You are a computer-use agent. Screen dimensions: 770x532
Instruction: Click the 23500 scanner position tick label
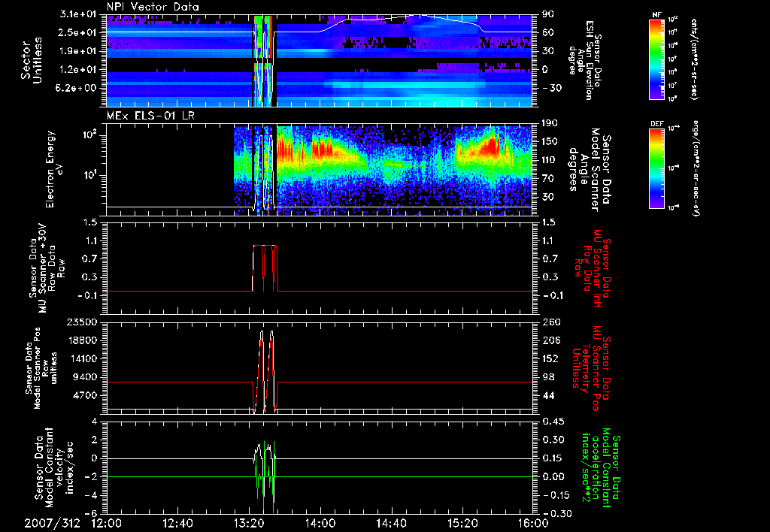pos(82,322)
